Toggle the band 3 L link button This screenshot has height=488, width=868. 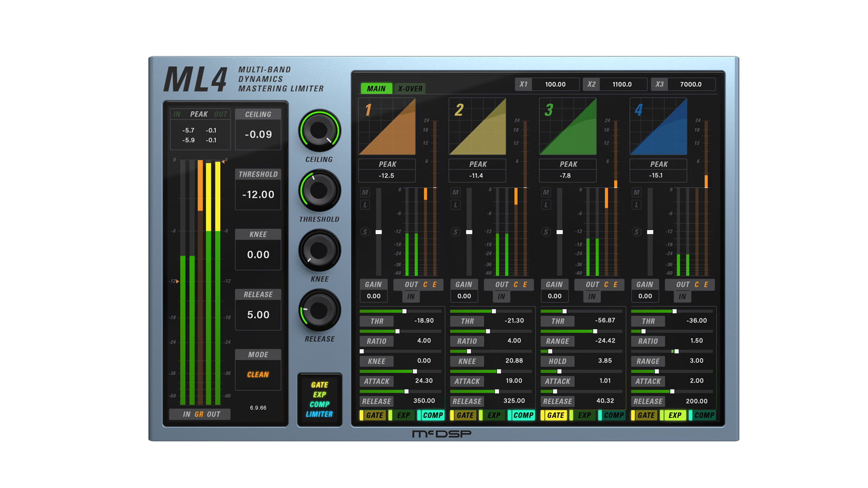click(x=546, y=204)
